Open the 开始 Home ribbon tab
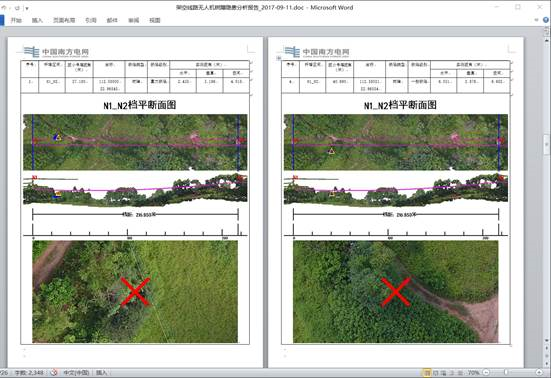 click(x=16, y=20)
